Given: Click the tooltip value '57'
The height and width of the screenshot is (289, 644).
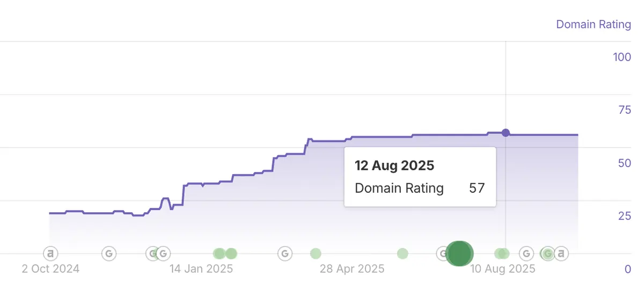Looking at the screenshot, I should click(477, 188).
